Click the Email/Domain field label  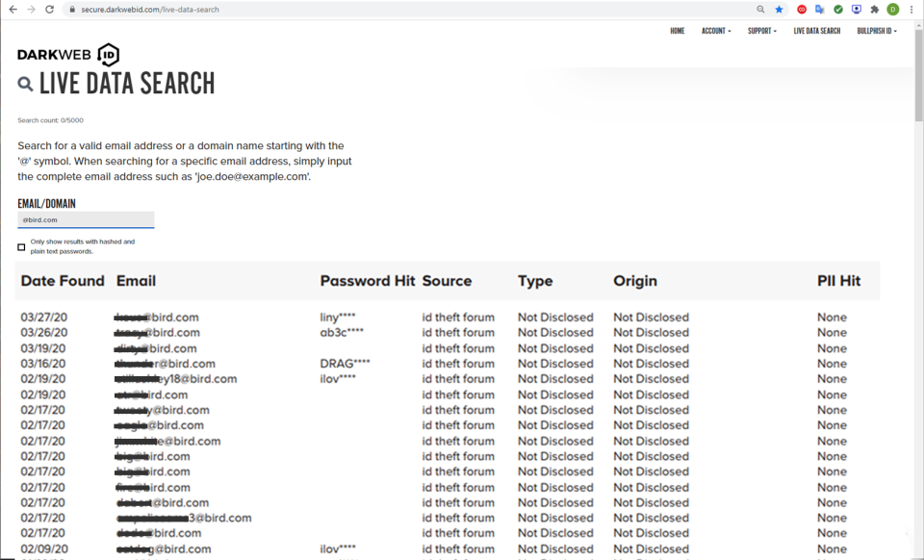pyautogui.click(x=46, y=204)
